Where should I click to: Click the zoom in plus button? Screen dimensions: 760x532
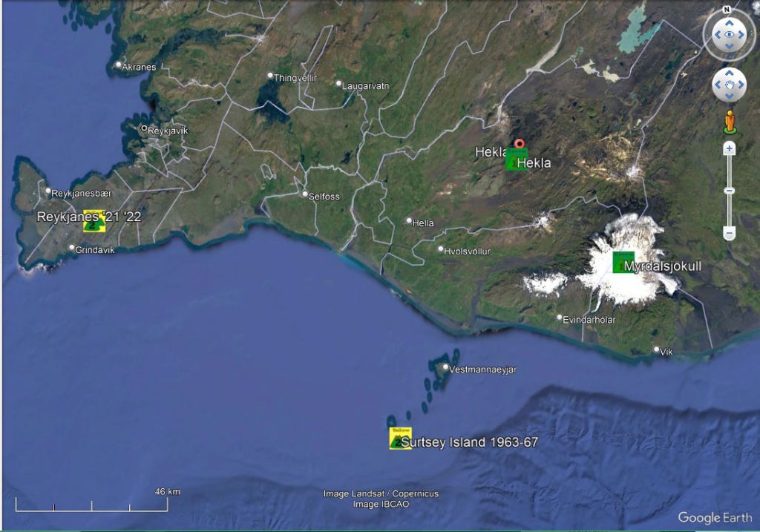click(729, 149)
